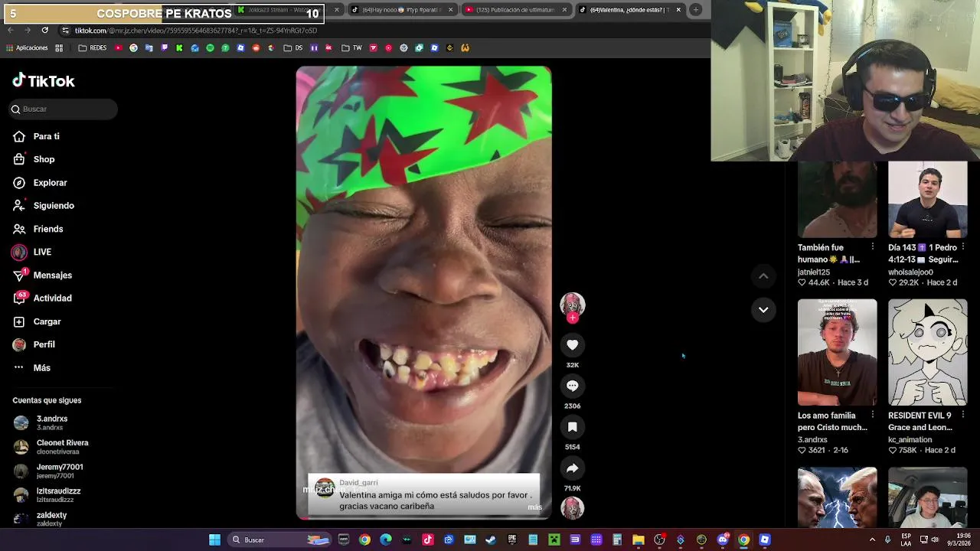
Task: Open author link kc_animation
Action: click(910, 439)
